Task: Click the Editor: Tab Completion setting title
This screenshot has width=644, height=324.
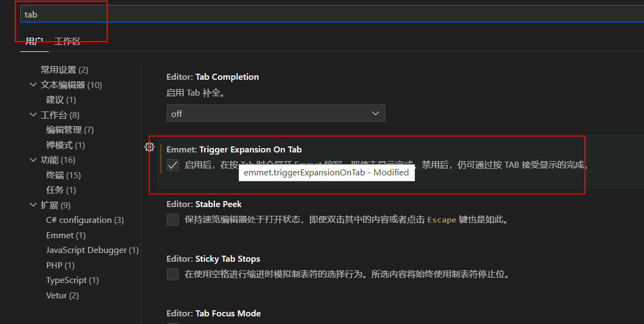Action: (213, 77)
